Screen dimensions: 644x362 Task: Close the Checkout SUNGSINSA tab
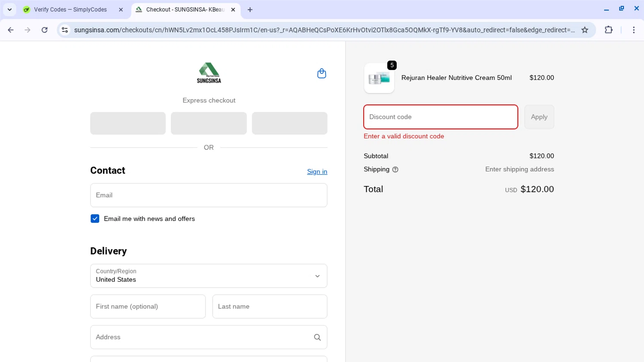click(x=233, y=9)
